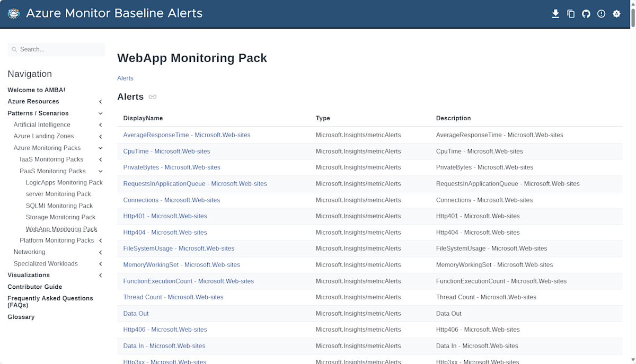Click the DisplayName column header
The image size is (636, 364).
click(143, 118)
